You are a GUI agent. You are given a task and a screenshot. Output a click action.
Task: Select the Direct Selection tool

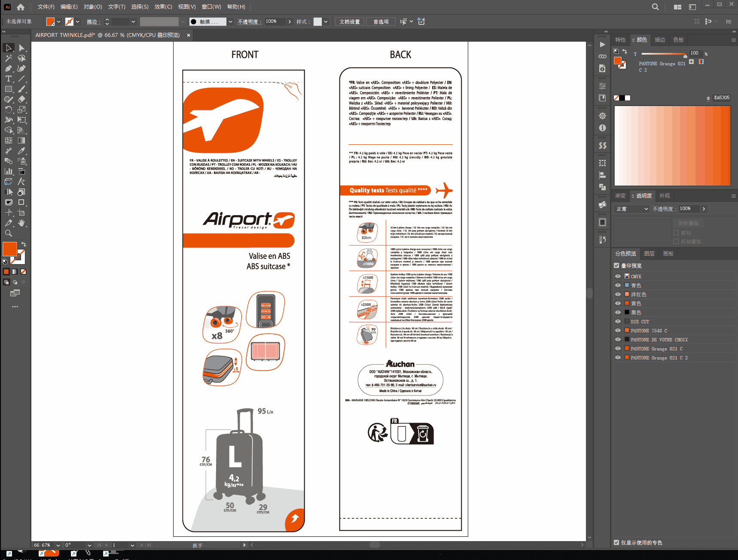[21, 48]
